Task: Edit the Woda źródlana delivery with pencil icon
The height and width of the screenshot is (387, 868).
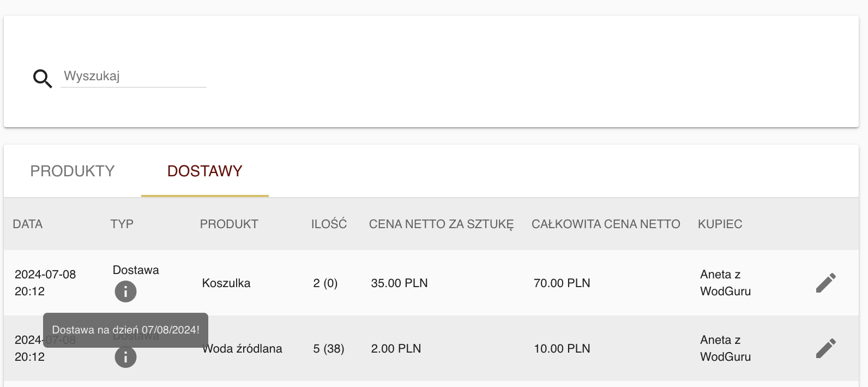Action: [x=826, y=348]
